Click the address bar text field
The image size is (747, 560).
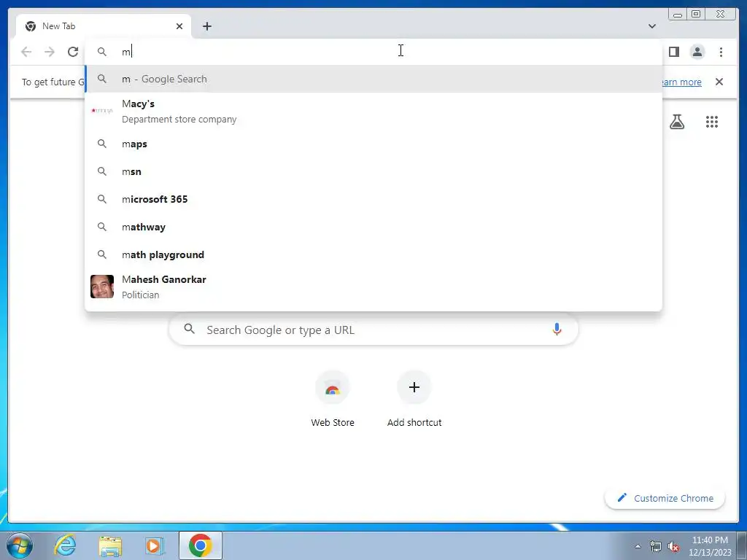(x=373, y=52)
